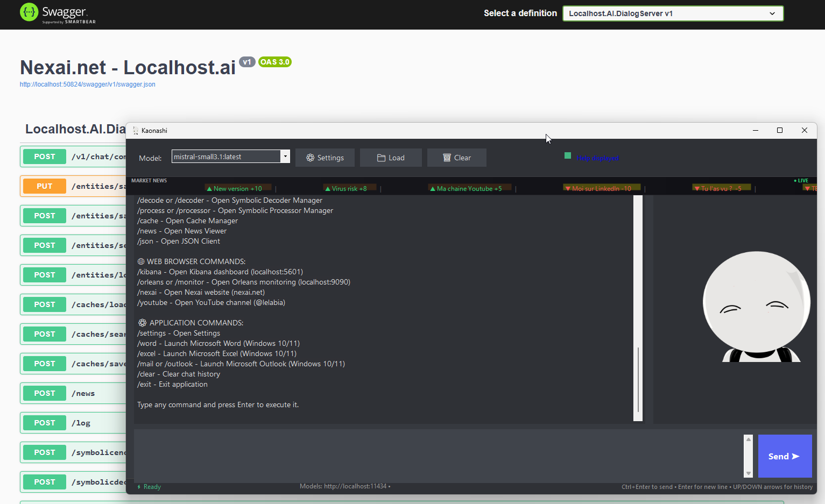Click the input box scroll down arrow
This screenshot has height=504, width=825.
pos(748,473)
